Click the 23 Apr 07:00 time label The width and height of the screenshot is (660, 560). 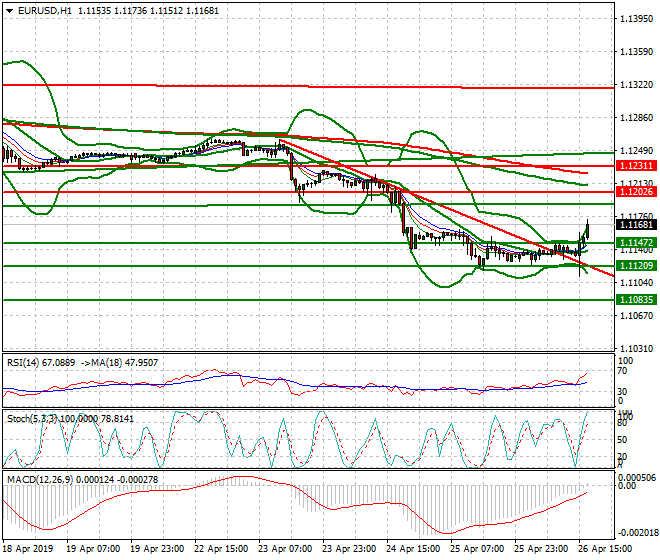[x=285, y=549]
